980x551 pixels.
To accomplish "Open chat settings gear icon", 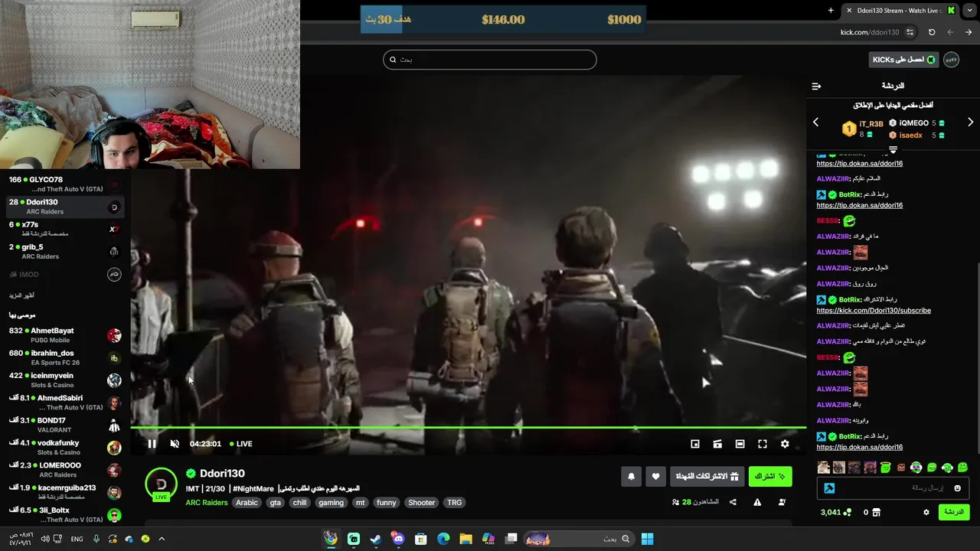I will [926, 512].
